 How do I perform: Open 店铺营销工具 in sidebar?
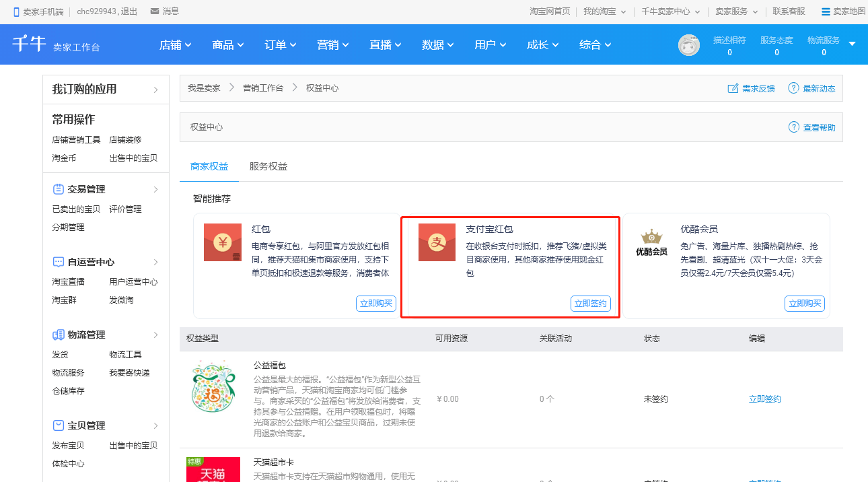coord(76,140)
